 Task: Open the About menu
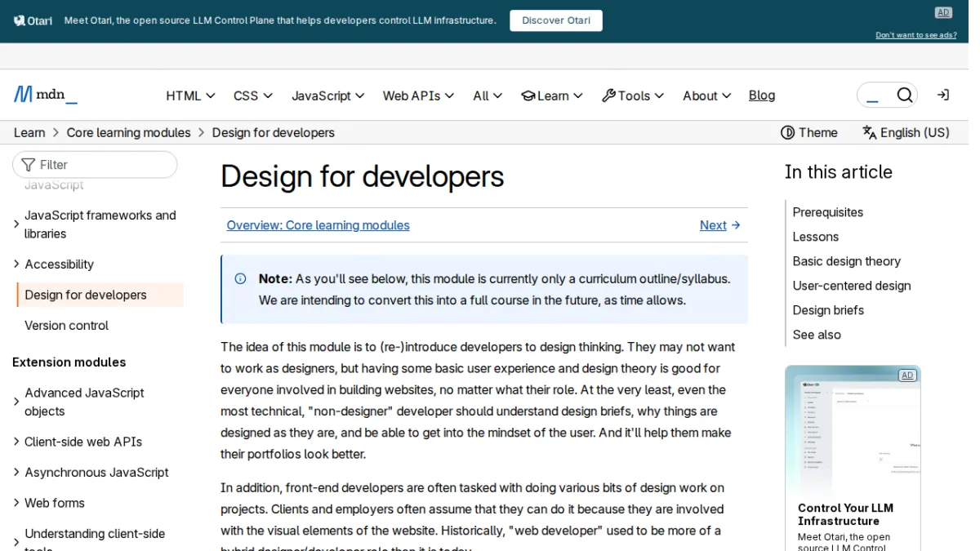pyautogui.click(x=707, y=96)
